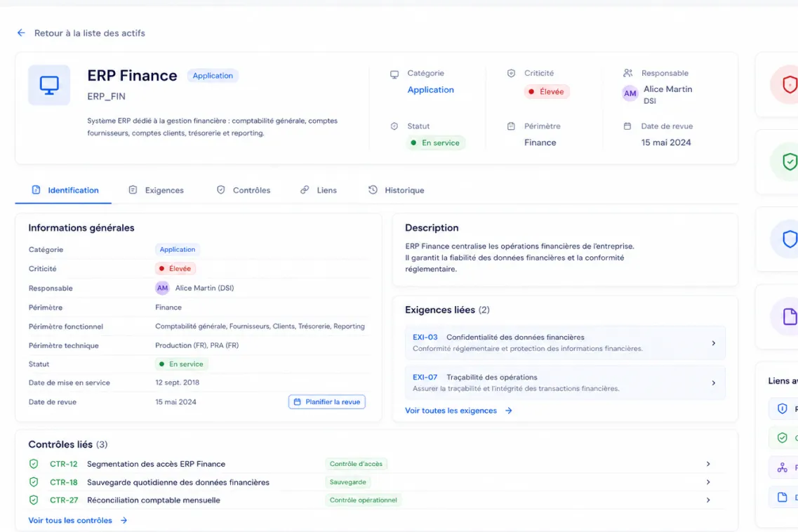
Task: Switch to the Exigences tab
Action: [157, 190]
